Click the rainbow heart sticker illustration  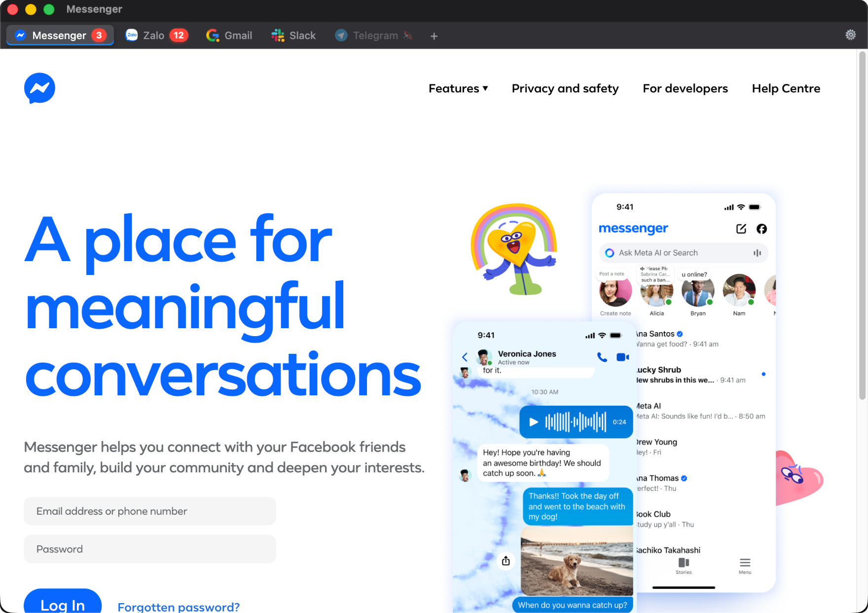click(x=514, y=249)
